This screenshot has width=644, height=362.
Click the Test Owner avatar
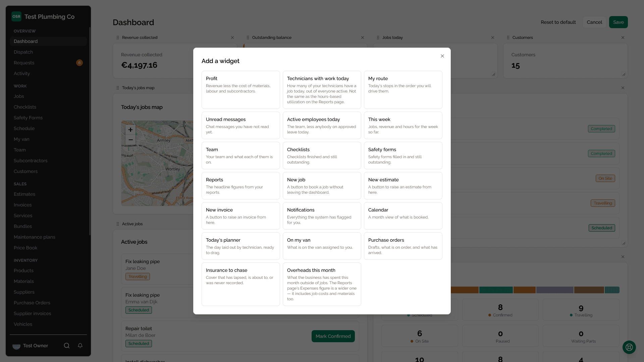16,346
